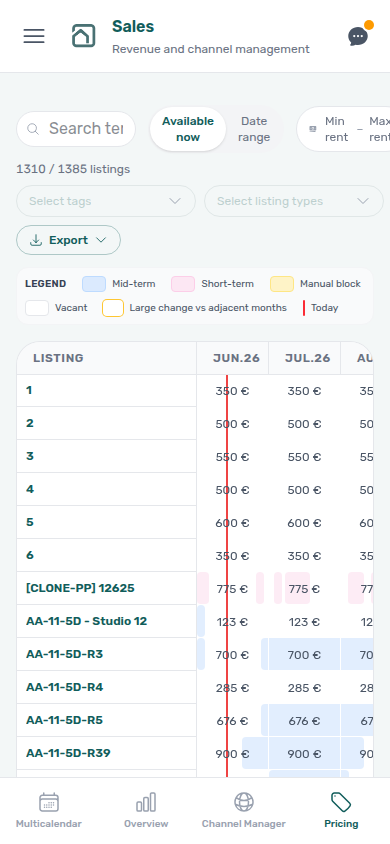Go to the Overview tab
The width and height of the screenshot is (390, 844).
pyautogui.click(x=146, y=811)
